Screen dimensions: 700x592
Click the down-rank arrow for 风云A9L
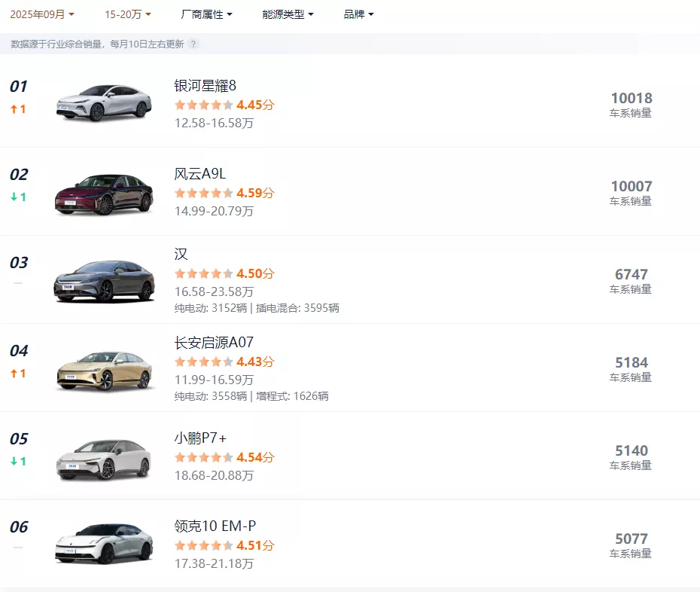coord(15,198)
